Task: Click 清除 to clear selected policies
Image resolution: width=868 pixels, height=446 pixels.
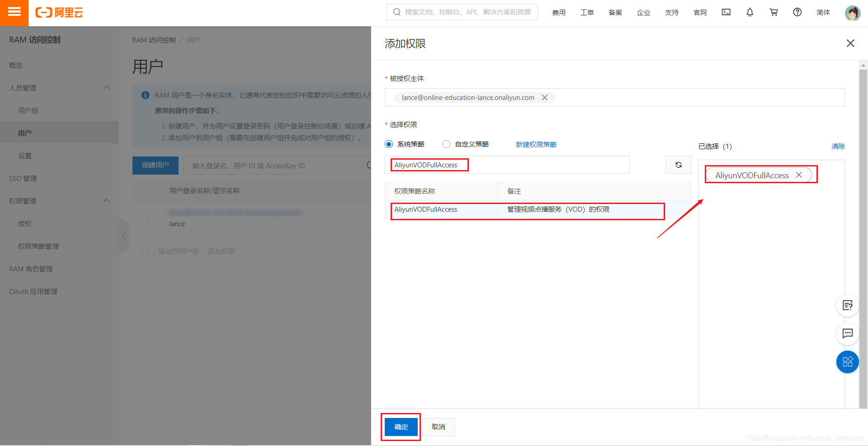Action: point(838,146)
